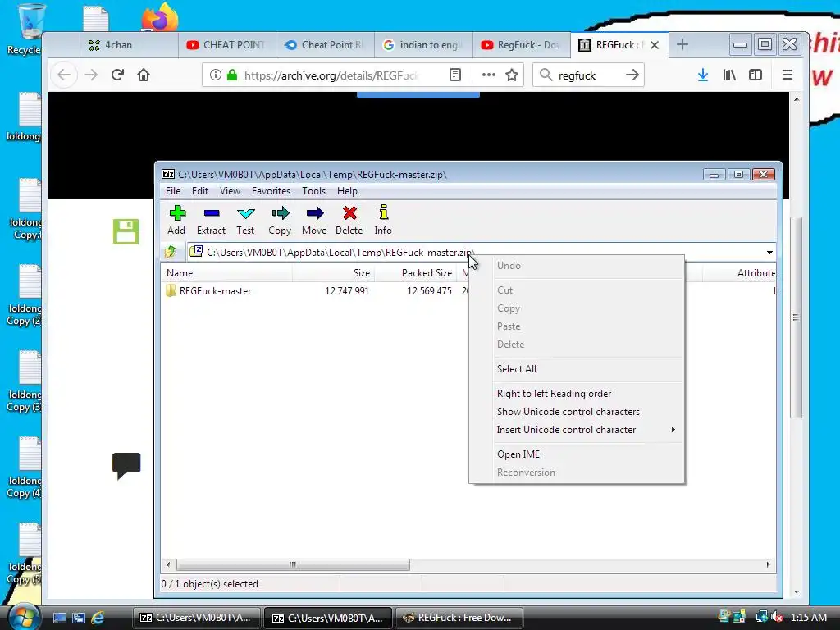Click the Copy toolbar arrow icon
The width and height of the screenshot is (840, 630).
(x=280, y=213)
